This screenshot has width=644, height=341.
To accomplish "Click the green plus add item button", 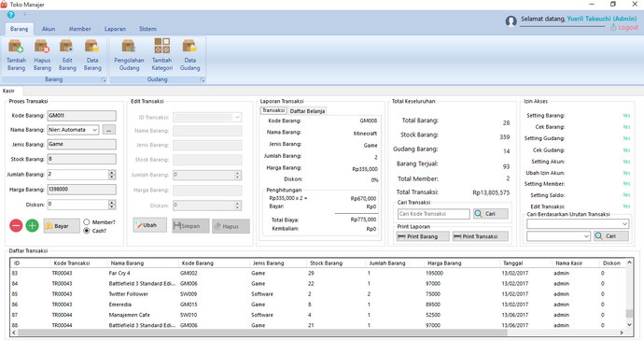I will click(x=32, y=225).
